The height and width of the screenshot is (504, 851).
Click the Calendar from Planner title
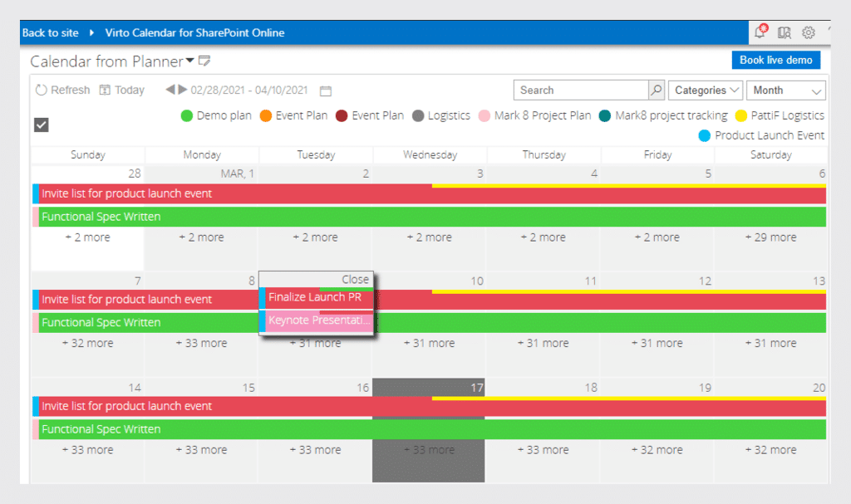pos(107,61)
